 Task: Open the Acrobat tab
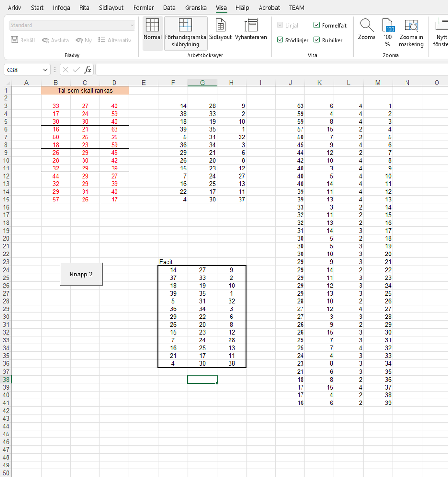(x=269, y=8)
